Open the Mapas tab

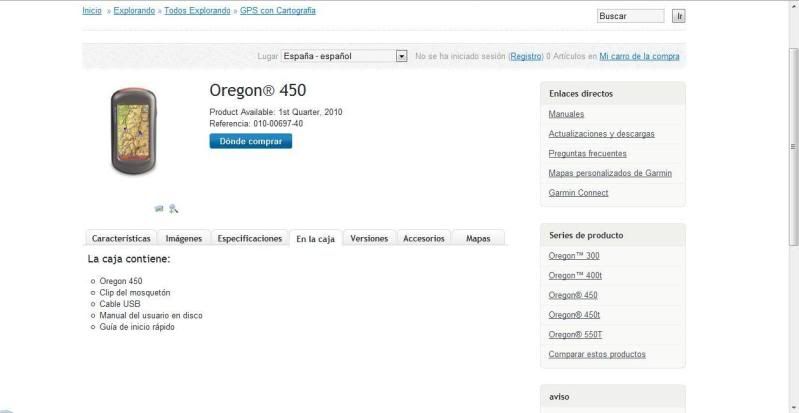[478, 238]
